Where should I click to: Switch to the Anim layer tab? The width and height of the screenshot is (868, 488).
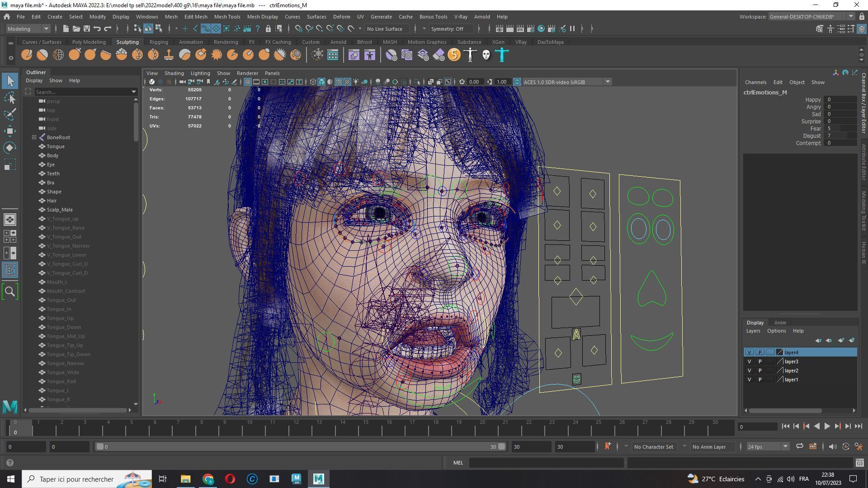tap(780, 323)
